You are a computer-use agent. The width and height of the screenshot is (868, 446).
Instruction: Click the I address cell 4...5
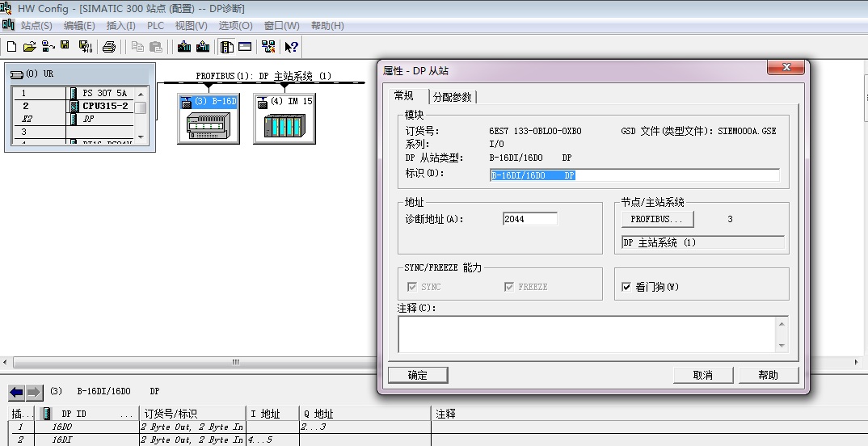point(273,440)
